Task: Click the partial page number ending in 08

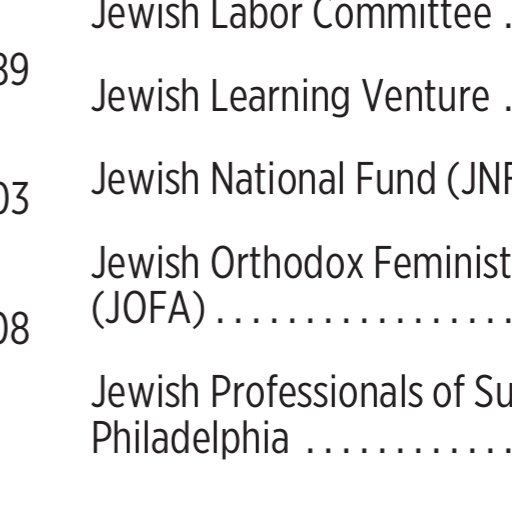Action: (x=14, y=328)
